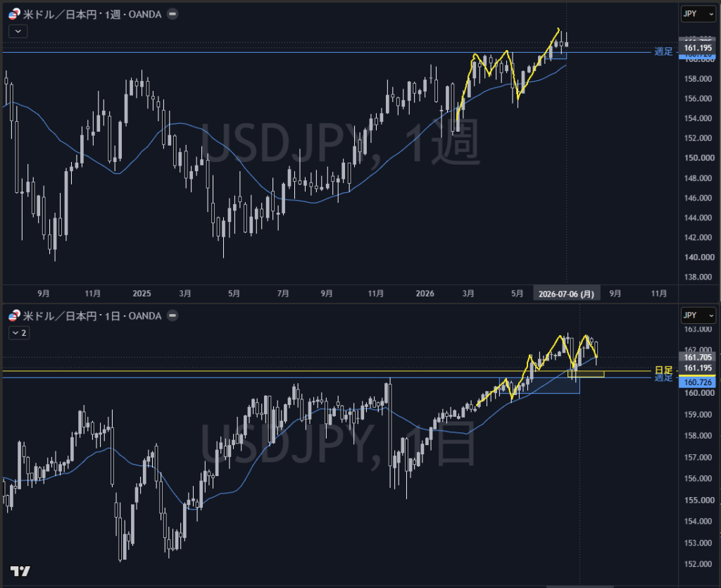721x588 pixels.
Task: Select the daily chart 週足 line label
Action: [663, 378]
